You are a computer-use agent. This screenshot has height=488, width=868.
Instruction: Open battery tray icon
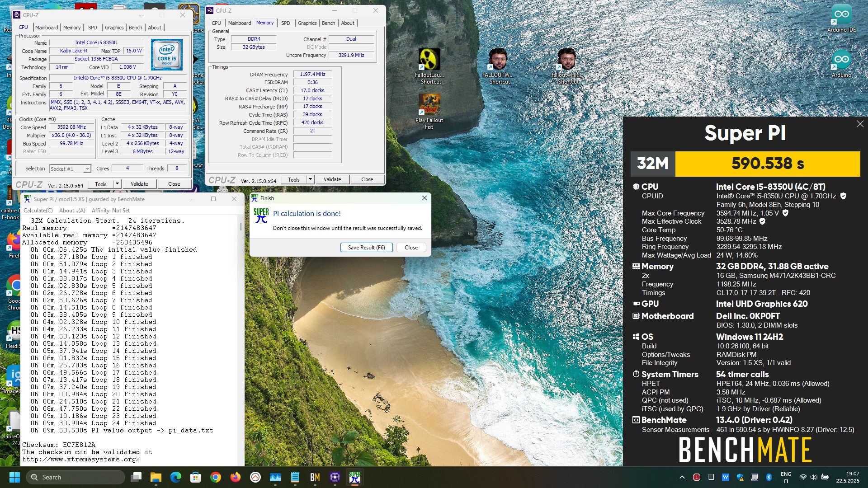click(x=825, y=477)
